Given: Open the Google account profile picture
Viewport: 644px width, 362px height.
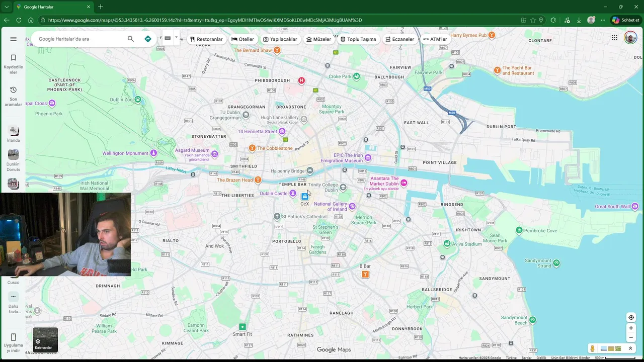Looking at the screenshot, I should (x=630, y=38).
